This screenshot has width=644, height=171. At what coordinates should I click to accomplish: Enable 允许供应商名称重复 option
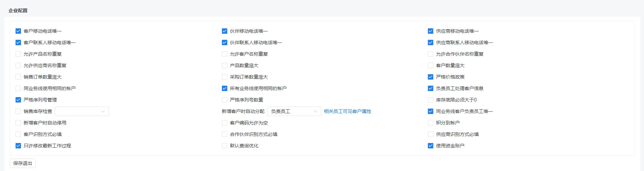(x=18, y=65)
